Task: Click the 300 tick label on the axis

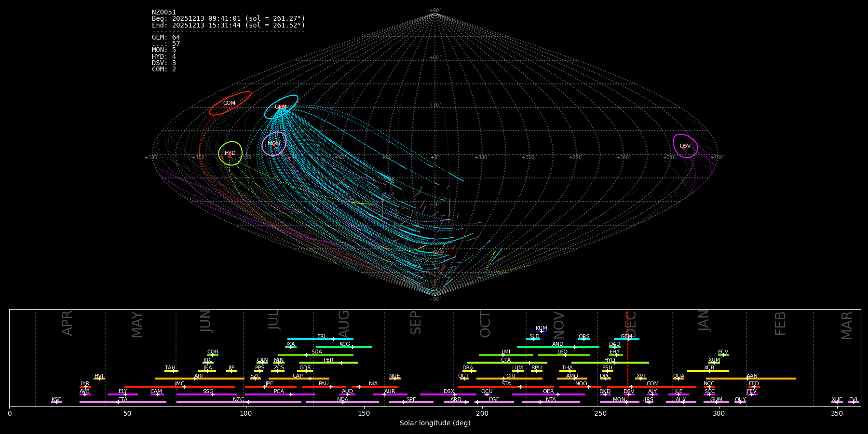Action: coord(719,413)
